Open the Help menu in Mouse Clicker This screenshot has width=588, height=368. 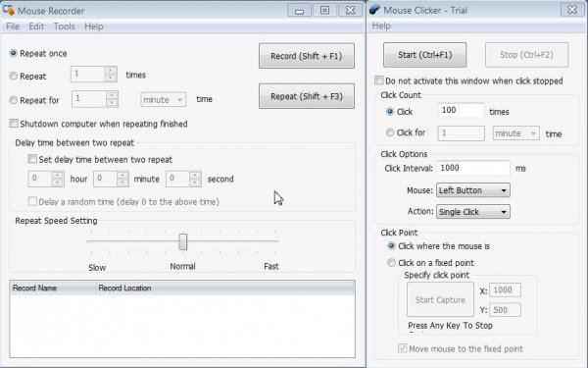pos(381,26)
